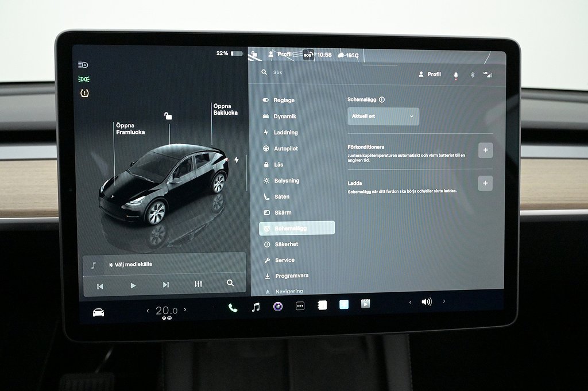The height and width of the screenshot is (391, 588).
Task: Expand the Aktuell ort dropdown
Action: 383,117
